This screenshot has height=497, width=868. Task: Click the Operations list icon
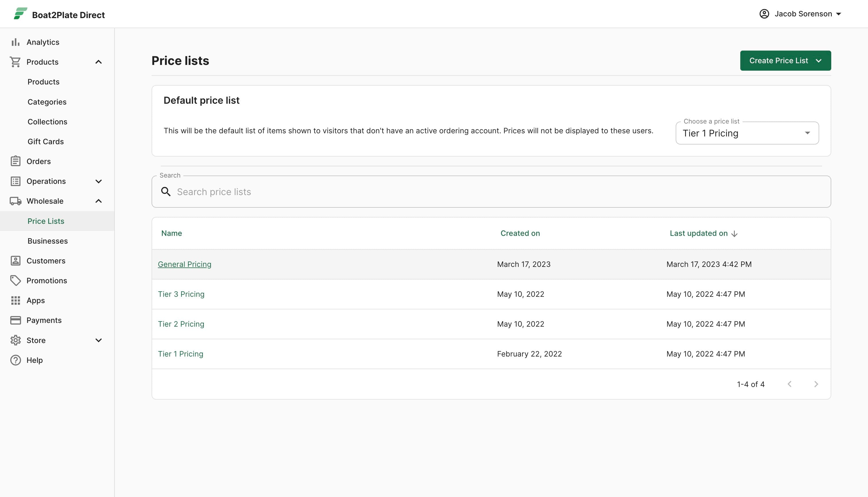[x=15, y=181]
